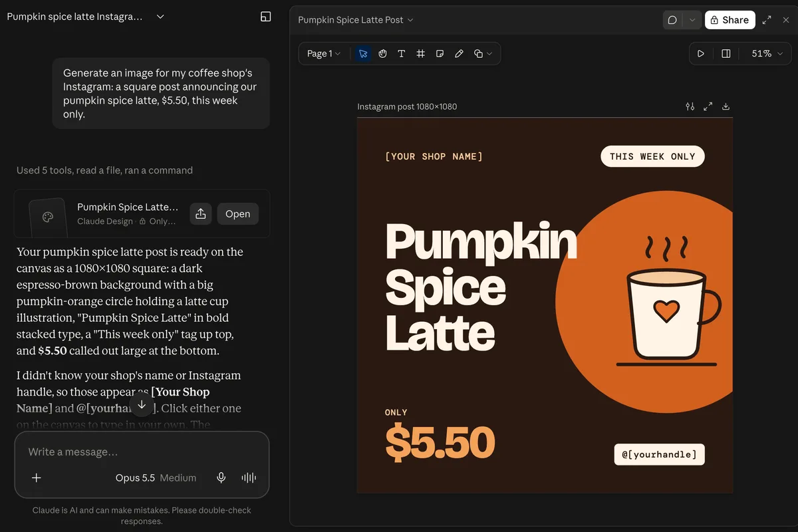Expand the canvas panel to fullscreen

(x=767, y=20)
